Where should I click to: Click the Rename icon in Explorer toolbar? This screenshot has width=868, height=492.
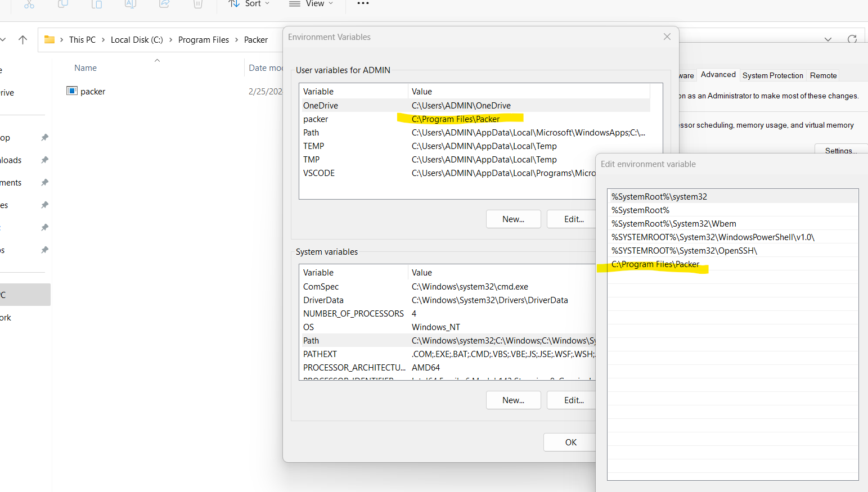(x=131, y=4)
